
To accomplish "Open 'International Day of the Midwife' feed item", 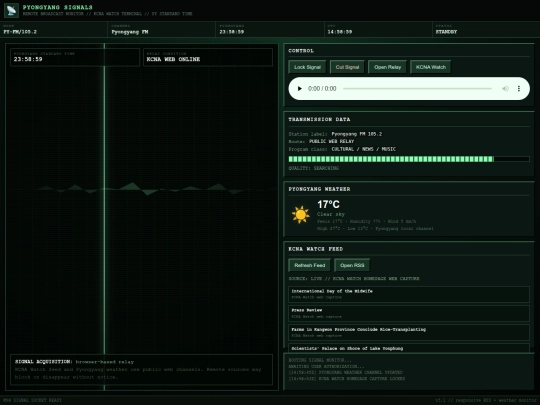I will (409, 294).
